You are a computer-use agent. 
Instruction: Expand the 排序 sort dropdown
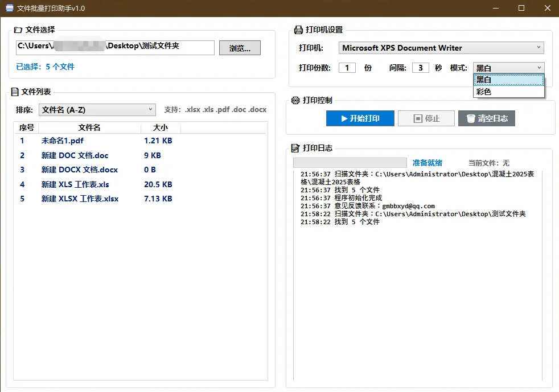pos(97,110)
